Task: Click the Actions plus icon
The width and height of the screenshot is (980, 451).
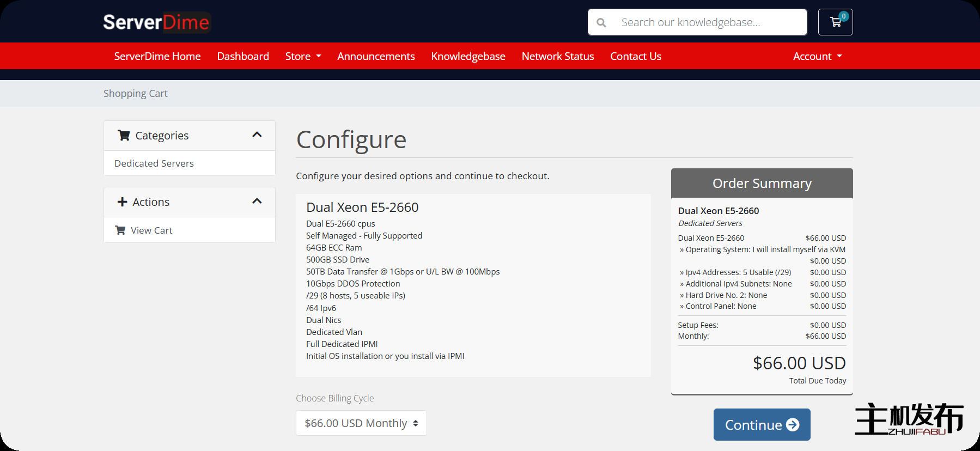Action: pos(122,202)
